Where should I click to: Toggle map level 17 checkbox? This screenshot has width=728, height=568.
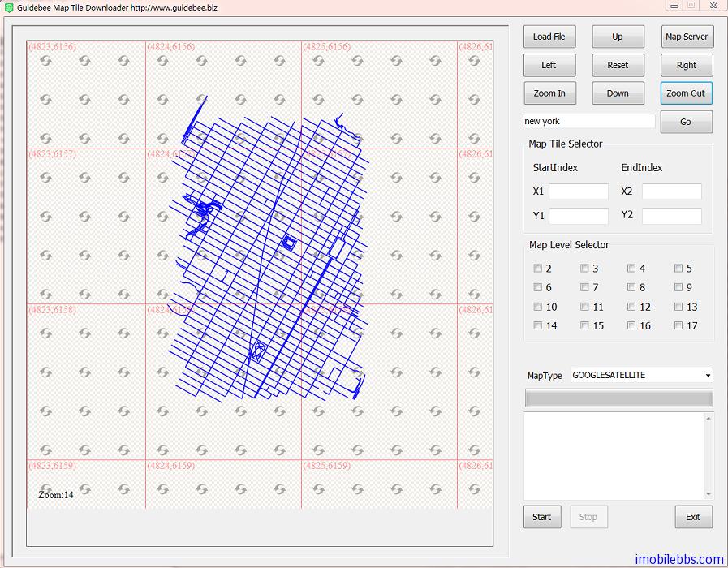(678, 326)
